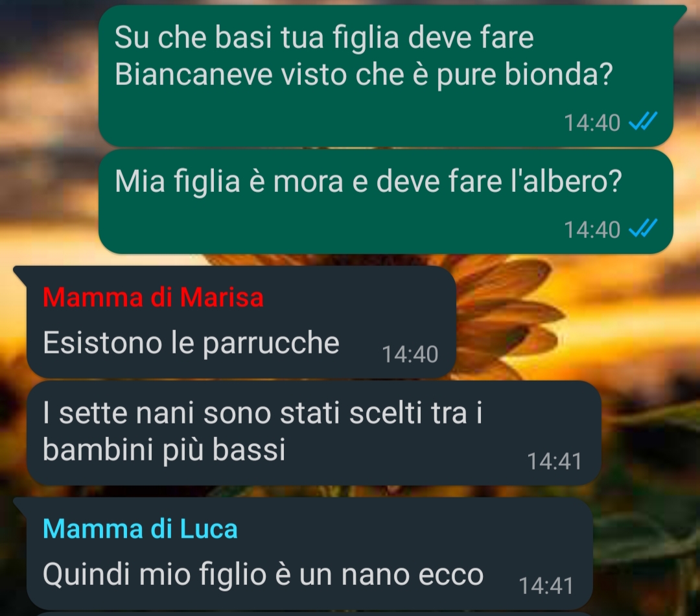Open sender name Mamma di Luca

[x=140, y=529]
